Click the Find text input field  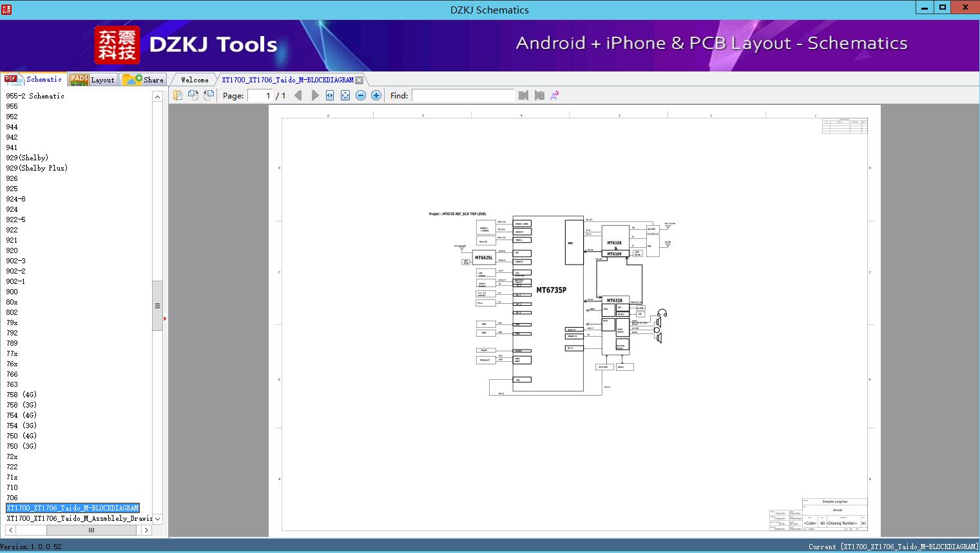click(463, 95)
